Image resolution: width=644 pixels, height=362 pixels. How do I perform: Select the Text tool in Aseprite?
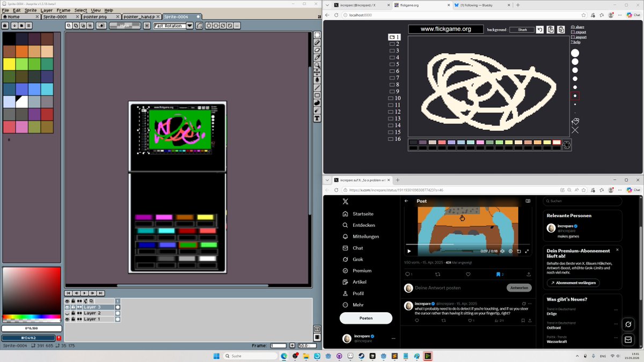tap(317, 117)
